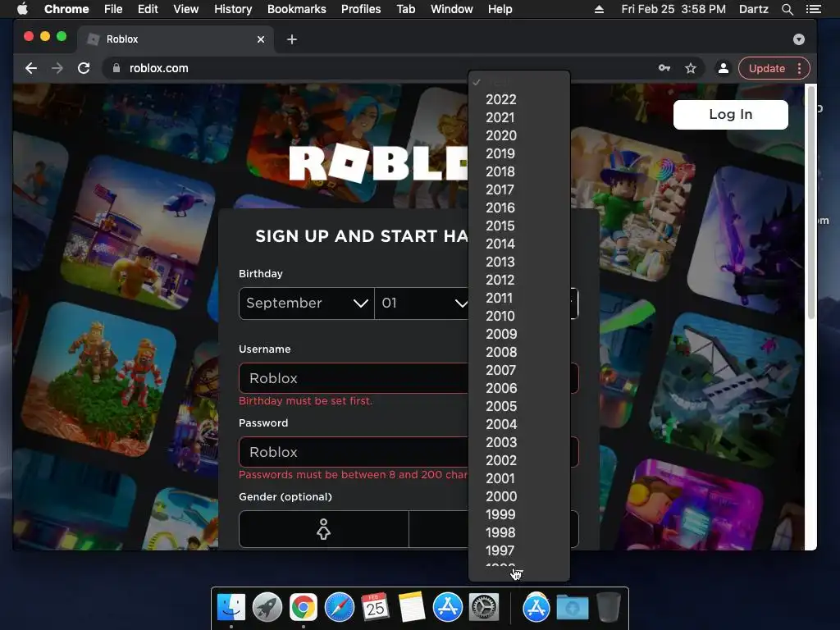
Task: Open Control Center list icon in menu bar
Action: [x=813, y=9]
